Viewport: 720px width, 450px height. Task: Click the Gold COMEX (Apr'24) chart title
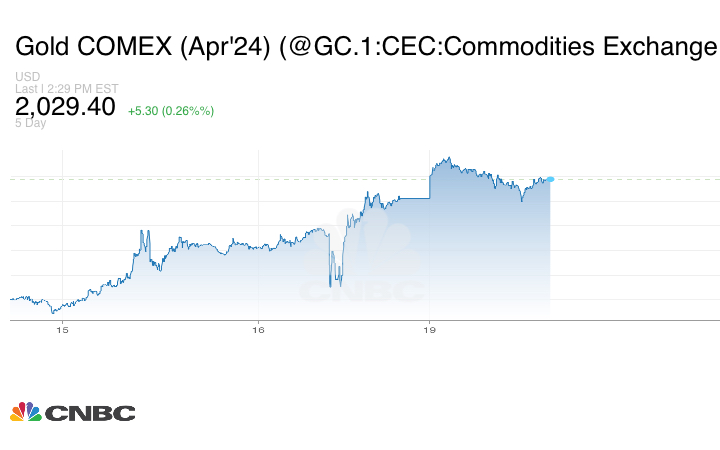click(366, 46)
